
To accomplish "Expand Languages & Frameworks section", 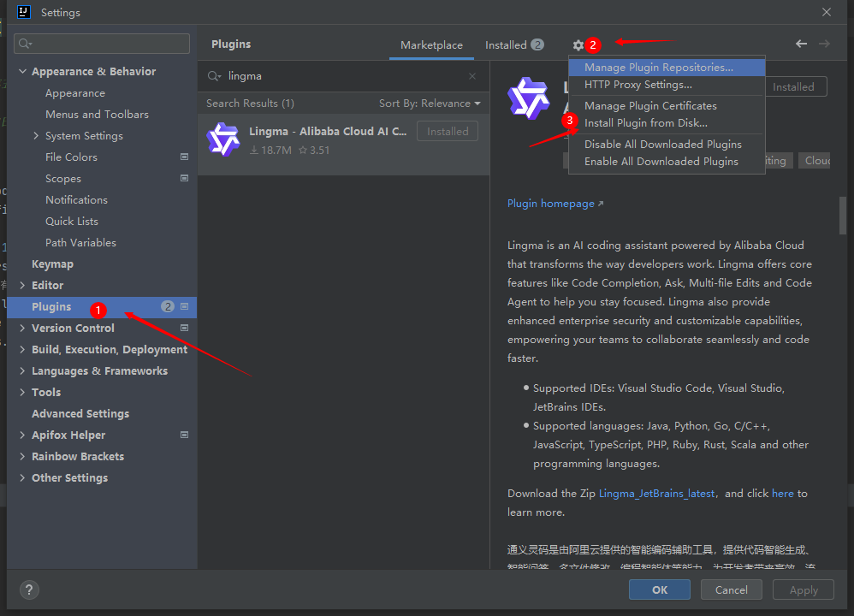I will (x=22, y=371).
